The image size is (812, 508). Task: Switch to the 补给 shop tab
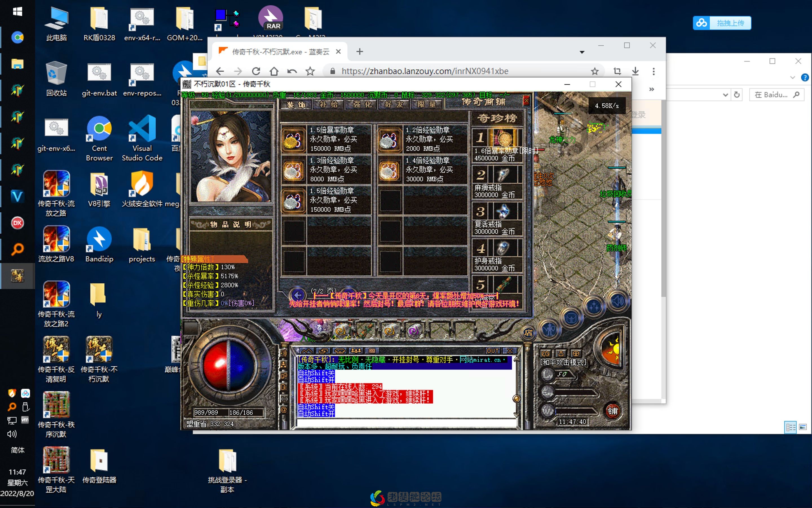click(x=328, y=105)
